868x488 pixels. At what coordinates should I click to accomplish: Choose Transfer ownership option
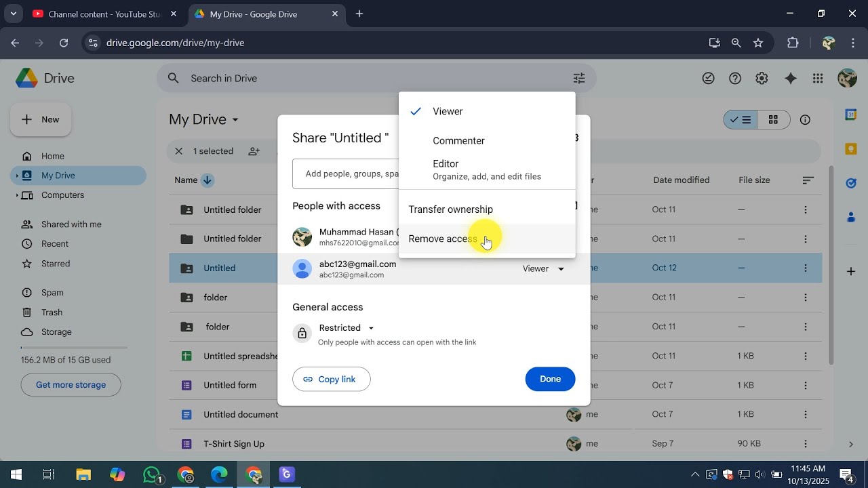coord(487,209)
